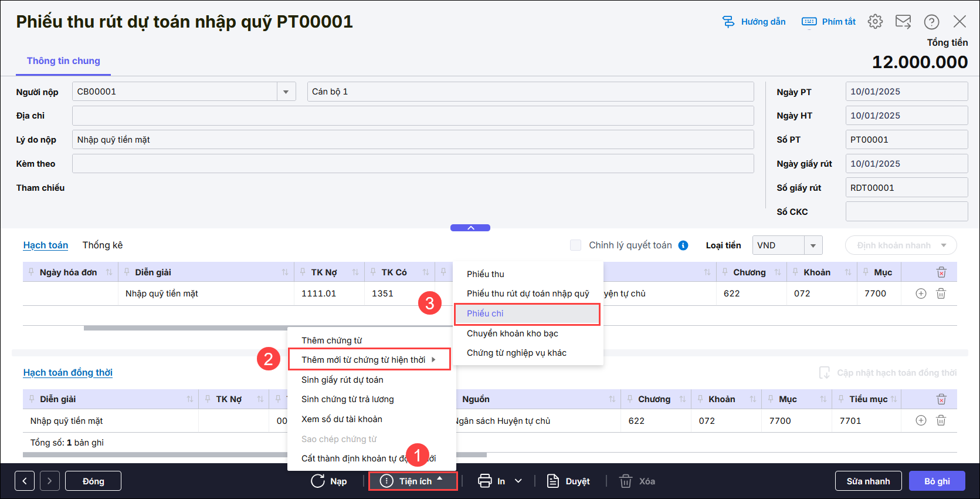The image size is (980, 499).
Task: Click the Sửa nhanh button
Action: click(x=869, y=481)
